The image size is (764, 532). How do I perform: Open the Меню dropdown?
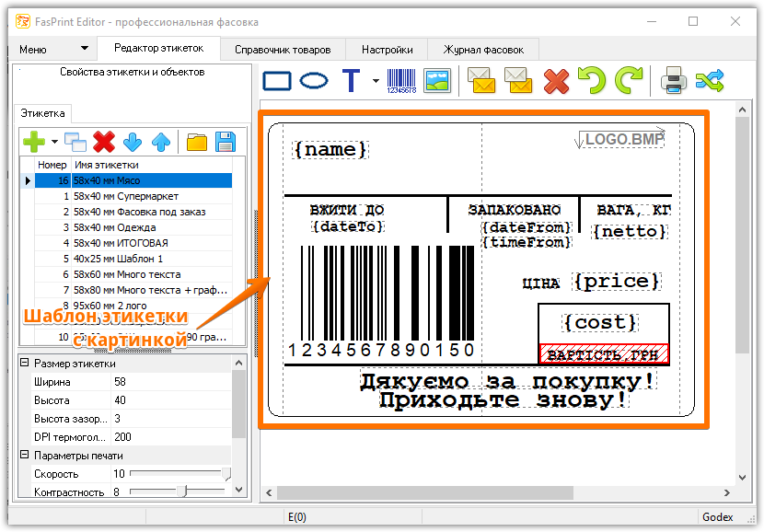pos(53,49)
